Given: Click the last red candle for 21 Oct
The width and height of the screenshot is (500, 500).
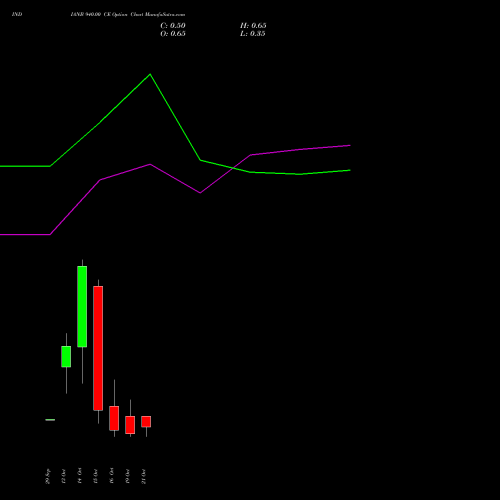Looking at the screenshot, I should tap(146, 421).
